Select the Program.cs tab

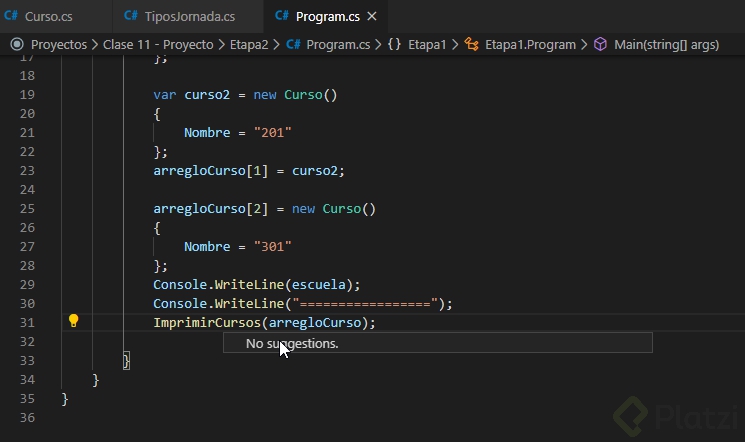point(327,17)
